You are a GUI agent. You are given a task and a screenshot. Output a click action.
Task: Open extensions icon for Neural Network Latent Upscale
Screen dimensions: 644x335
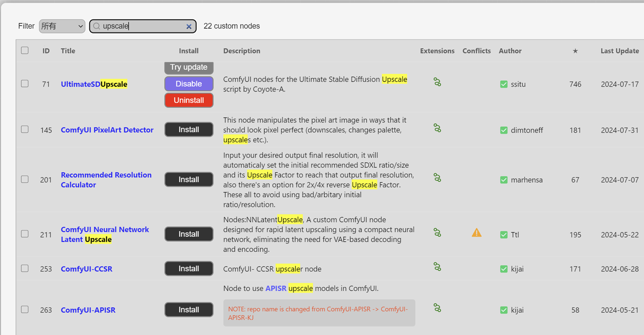[x=437, y=233]
